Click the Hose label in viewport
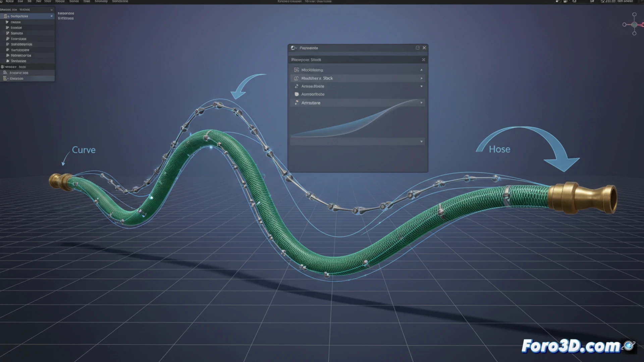Screen dimensions: 644x362 [x=499, y=149]
